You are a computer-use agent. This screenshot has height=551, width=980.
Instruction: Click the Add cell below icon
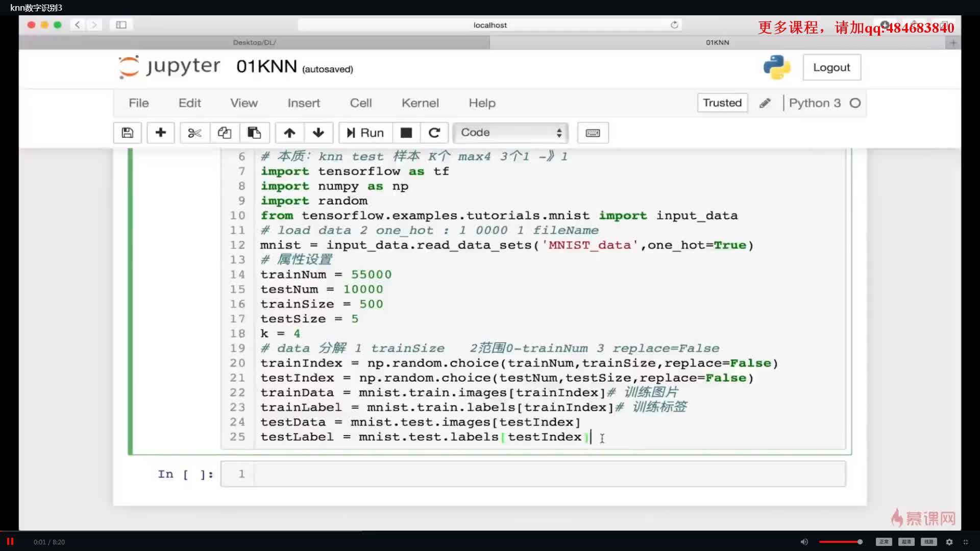[160, 133]
